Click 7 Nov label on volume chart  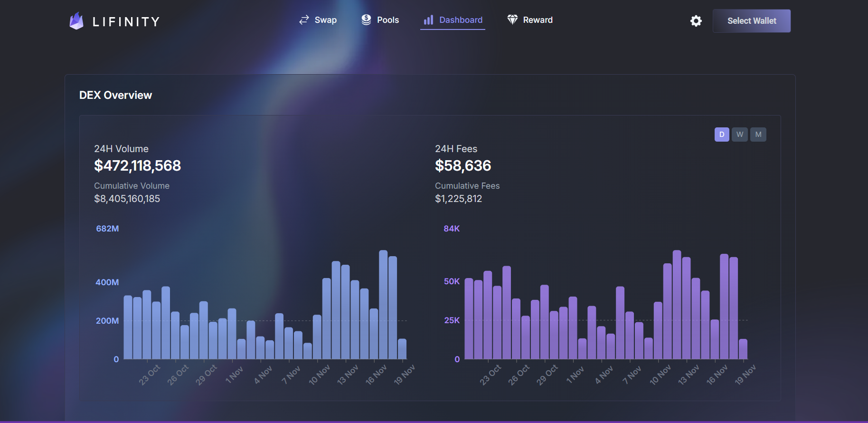[x=291, y=375]
